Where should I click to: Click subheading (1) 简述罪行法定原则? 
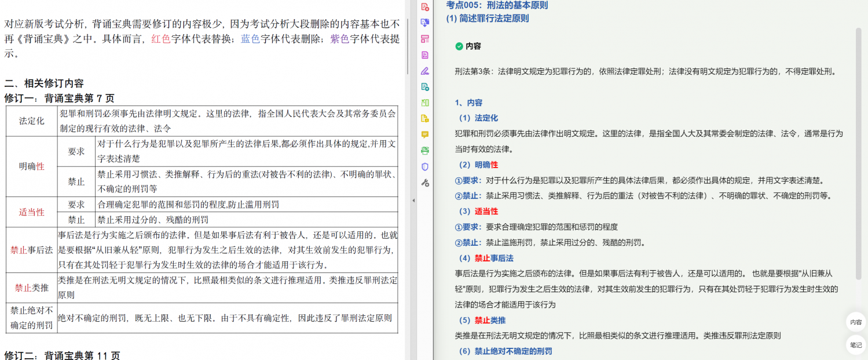click(x=487, y=19)
